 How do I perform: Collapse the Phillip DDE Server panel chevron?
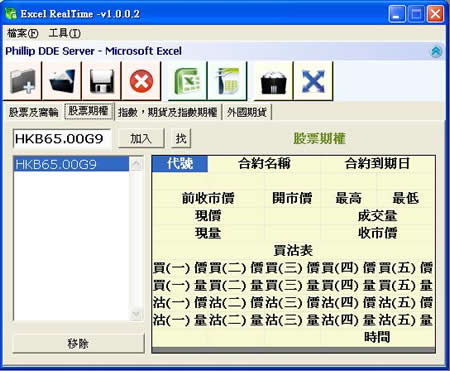[x=436, y=51]
